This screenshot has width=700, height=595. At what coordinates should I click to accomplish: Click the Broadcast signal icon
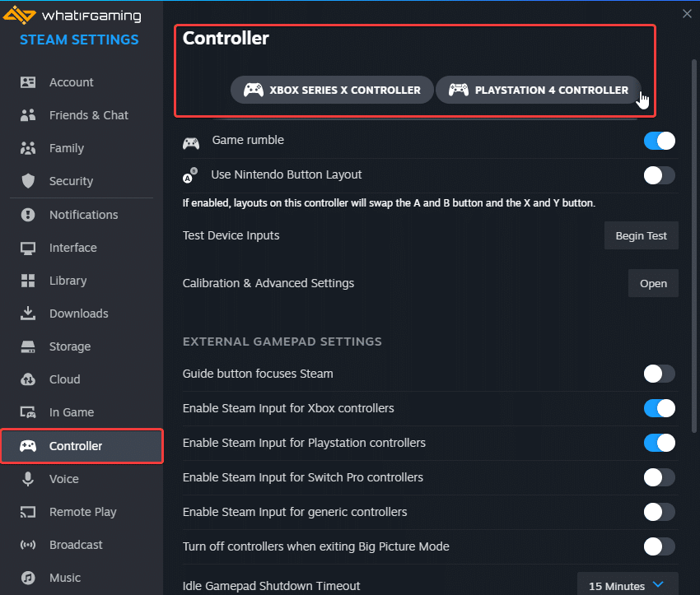28,545
